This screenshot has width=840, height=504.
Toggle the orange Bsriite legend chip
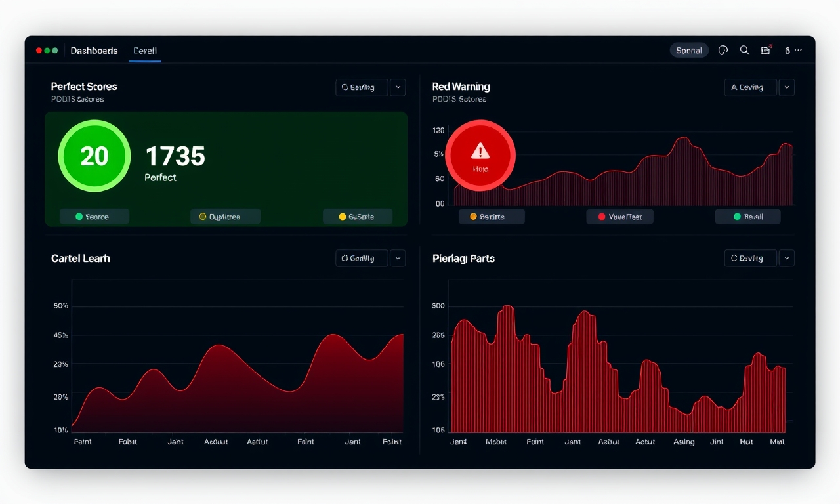click(492, 217)
